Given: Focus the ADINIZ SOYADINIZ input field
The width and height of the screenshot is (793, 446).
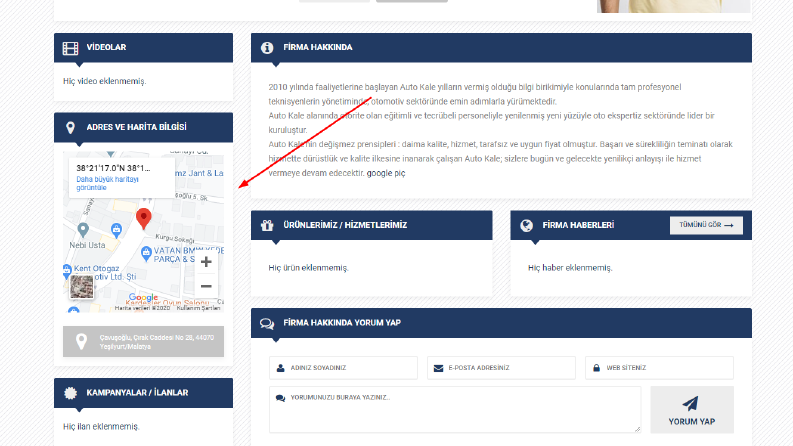Looking at the screenshot, I should [x=343, y=368].
